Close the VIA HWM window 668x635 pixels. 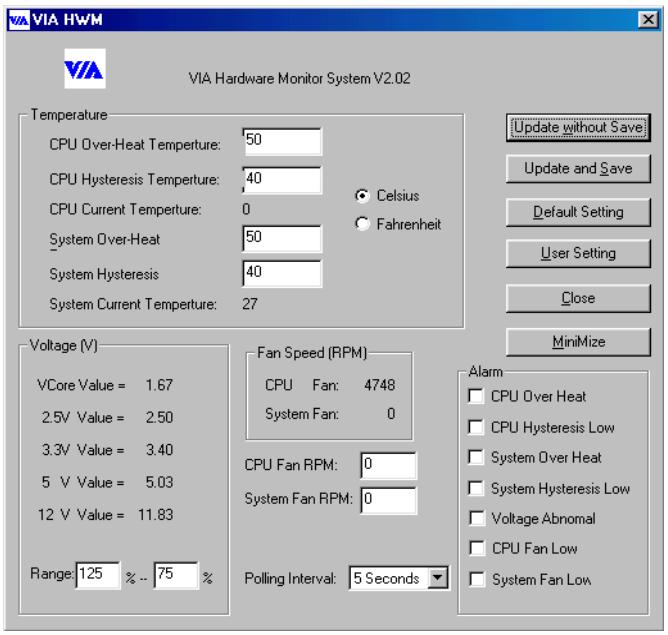coord(648,20)
